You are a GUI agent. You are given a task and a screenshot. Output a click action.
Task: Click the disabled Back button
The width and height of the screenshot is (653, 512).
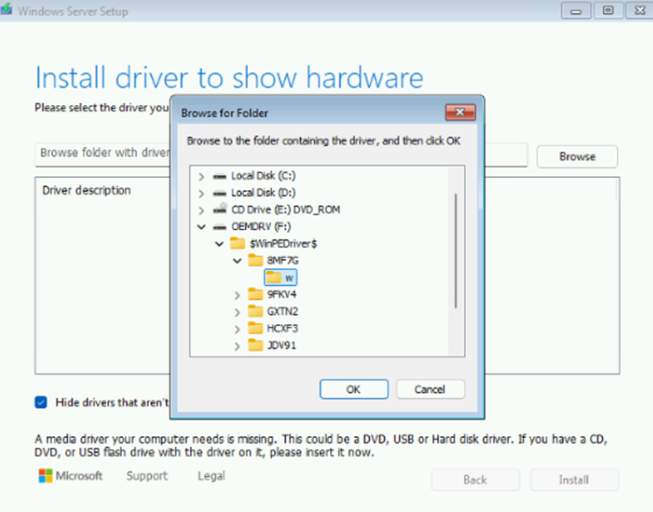click(x=475, y=480)
